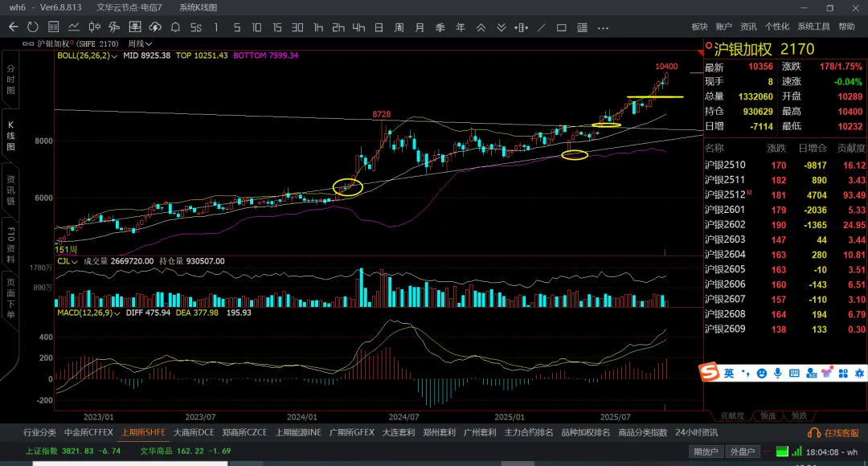
Task: Switch to the 分时图 side tab
Action: pyautogui.click(x=10, y=80)
